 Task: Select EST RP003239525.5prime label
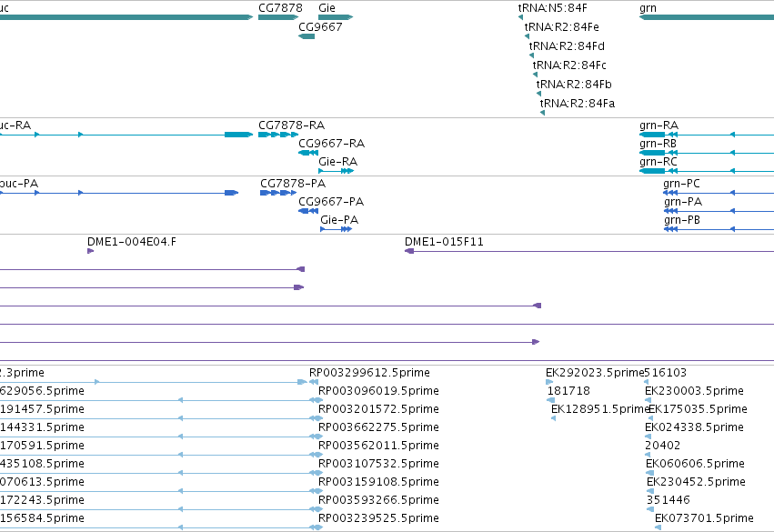point(378,518)
